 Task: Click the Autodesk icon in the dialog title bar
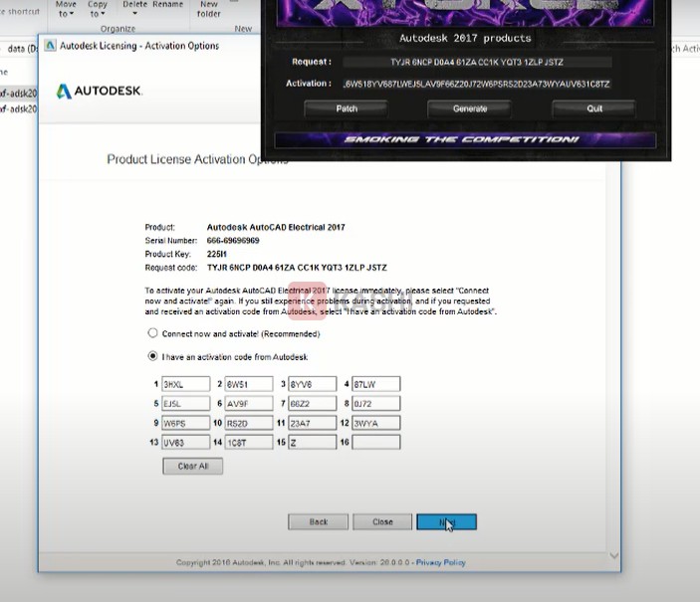click(x=50, y=46)
